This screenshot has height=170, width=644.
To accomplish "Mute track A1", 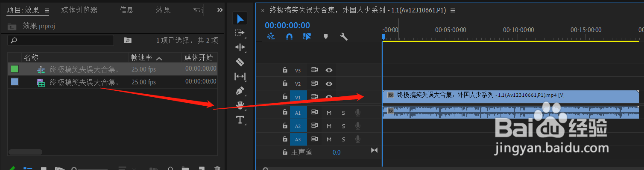I will pyautogui.click(x=329, y=113).
